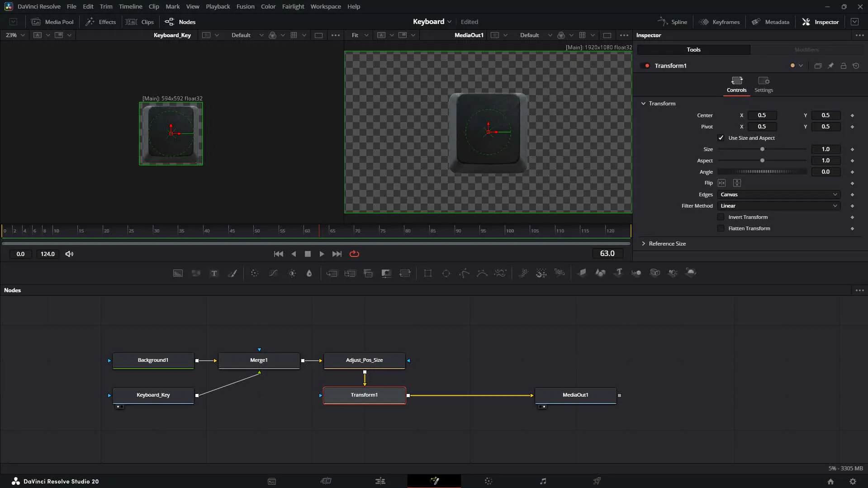Open the Edges Canvas dropdown
This screenshot has width=868, height=488.
coord(779,194)
